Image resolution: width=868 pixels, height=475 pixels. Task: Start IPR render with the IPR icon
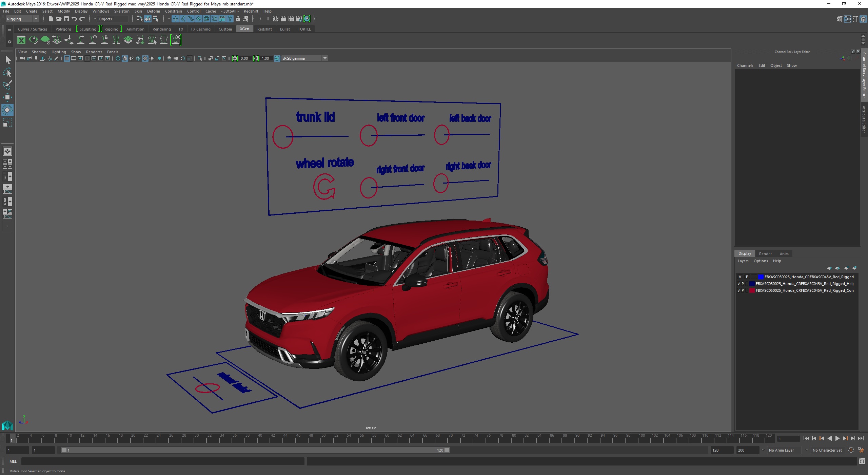(291, 19)
